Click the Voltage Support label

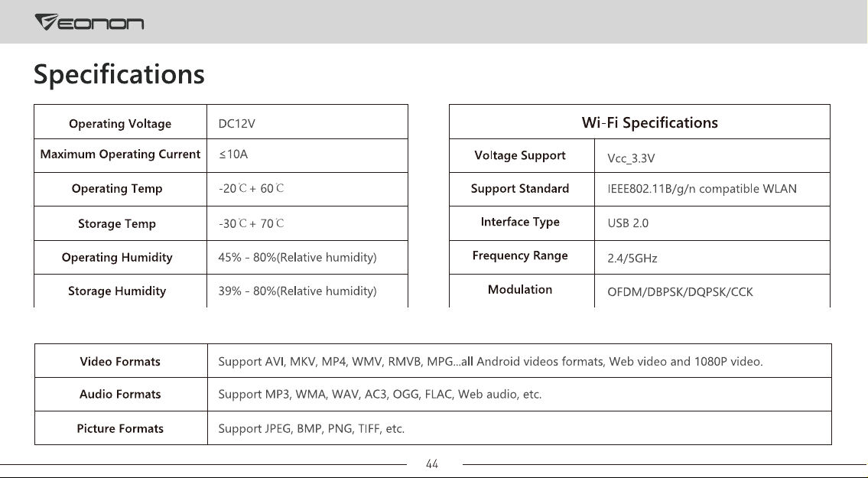click(520, 156)
